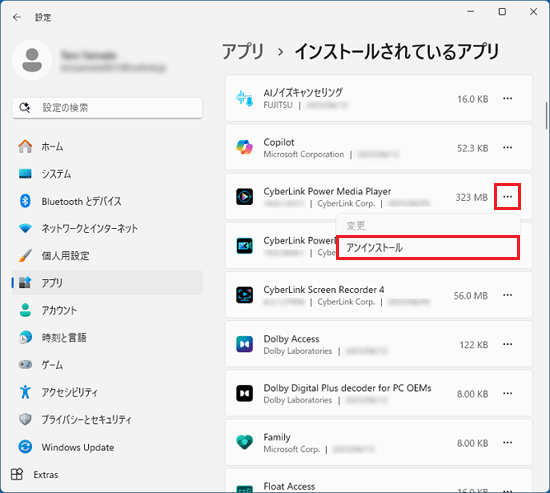The height and width of the screenshot is (493, 550).
Task: Click the 323 MB size value
Action: coord(471,197)
